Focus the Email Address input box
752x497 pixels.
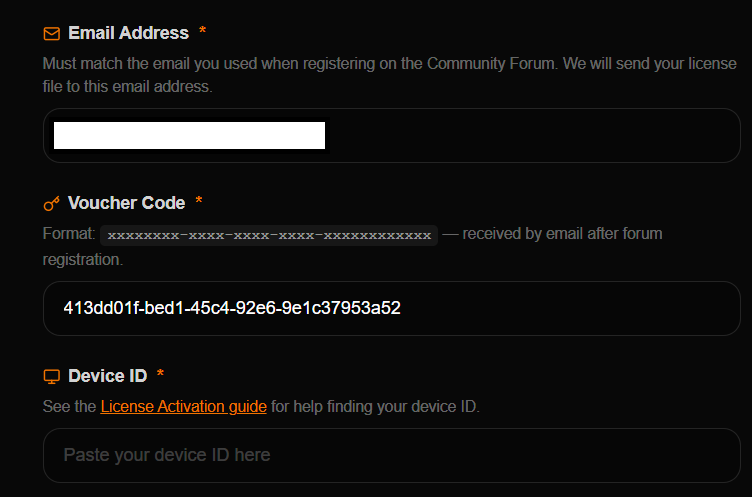coord(392,135)
